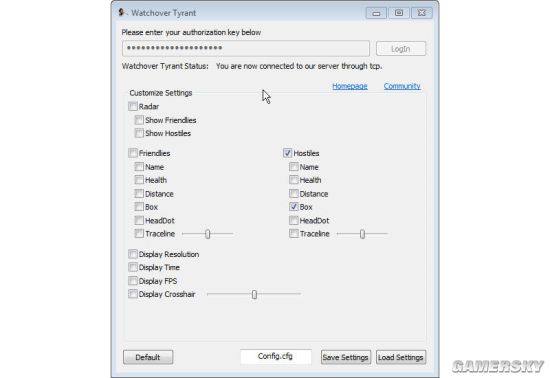Viewport: 550px width, 378px height.
Task: Tick Show Hostiles under Radar
Action: [x=139, y=133]
